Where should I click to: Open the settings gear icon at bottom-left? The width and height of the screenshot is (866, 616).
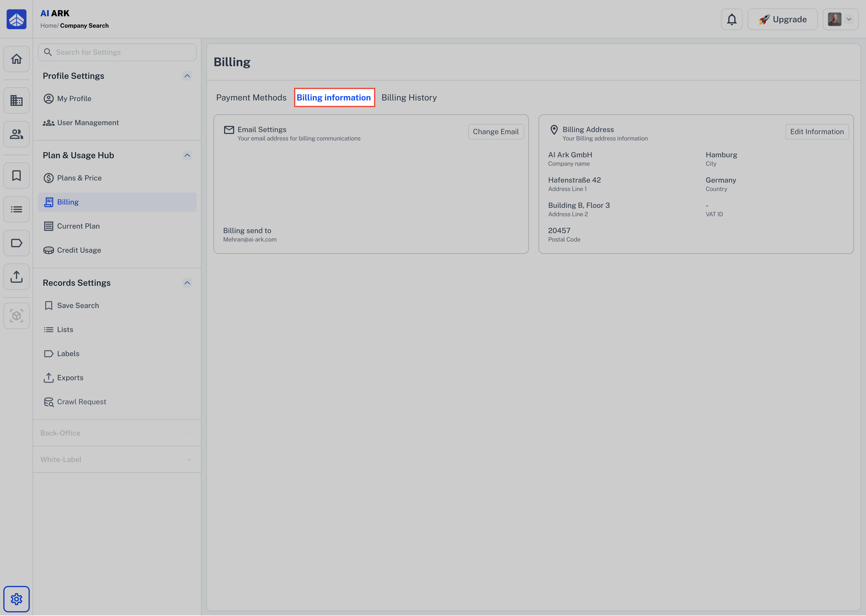[16, 599]
